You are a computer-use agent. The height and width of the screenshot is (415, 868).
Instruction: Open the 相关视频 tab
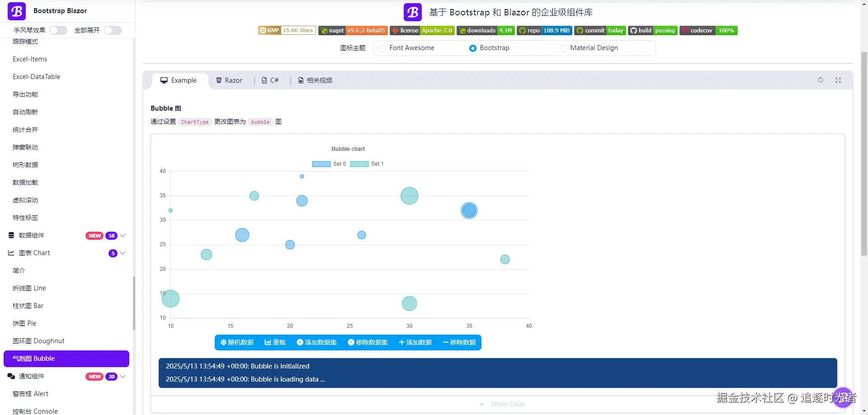pos(315,80)
